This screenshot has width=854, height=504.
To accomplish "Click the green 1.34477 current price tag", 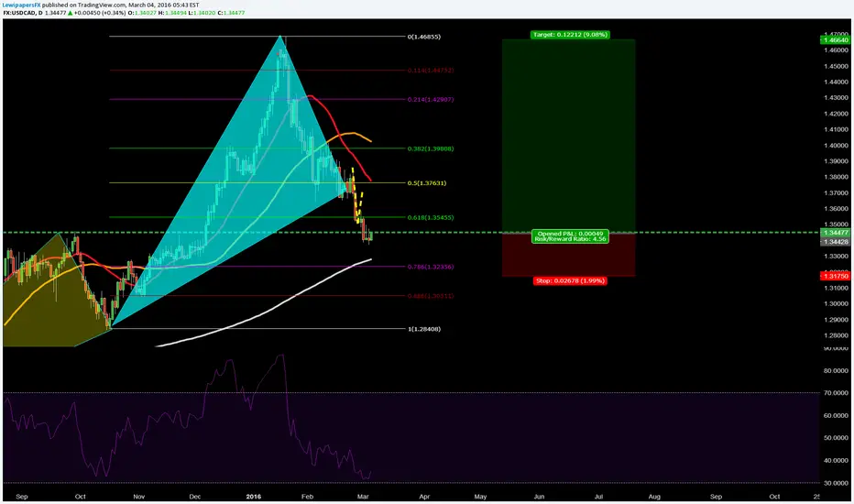I will coord(836,233).
